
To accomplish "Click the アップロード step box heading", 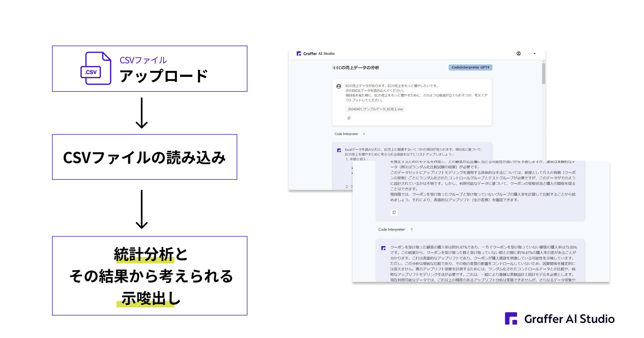I will (164, 76).
